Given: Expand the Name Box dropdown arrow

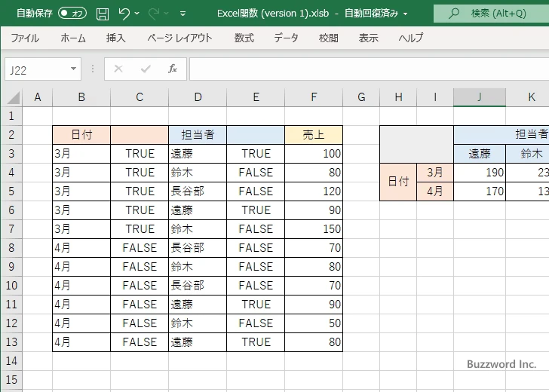Looking at the screenshot, I should click(x=74, y=69).
